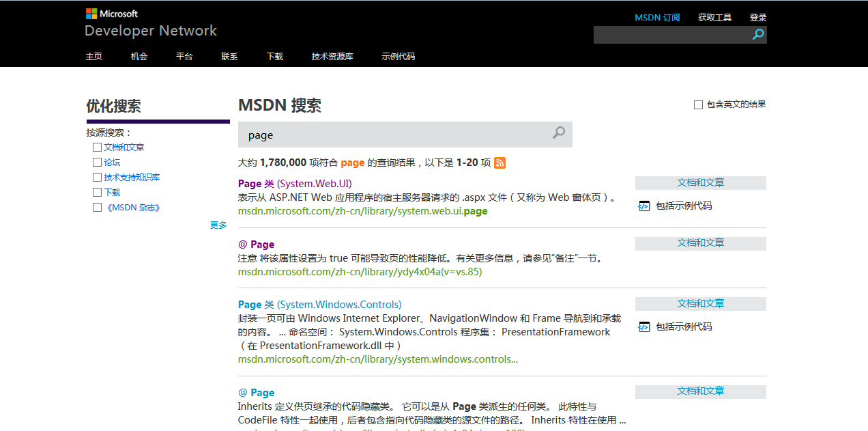Open the Page 类 (System.Windows.Controls) result

(320, 305)
